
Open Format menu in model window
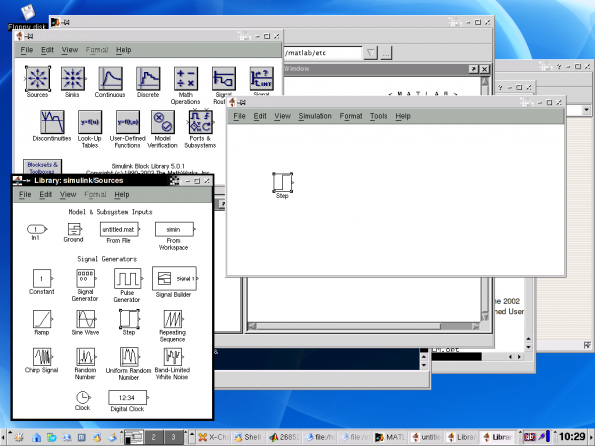click(351, 116)
